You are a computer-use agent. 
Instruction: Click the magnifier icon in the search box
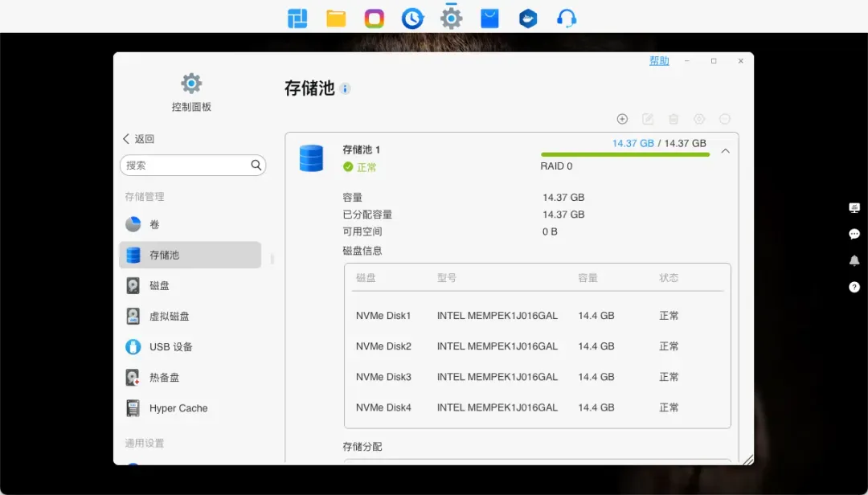256,166
